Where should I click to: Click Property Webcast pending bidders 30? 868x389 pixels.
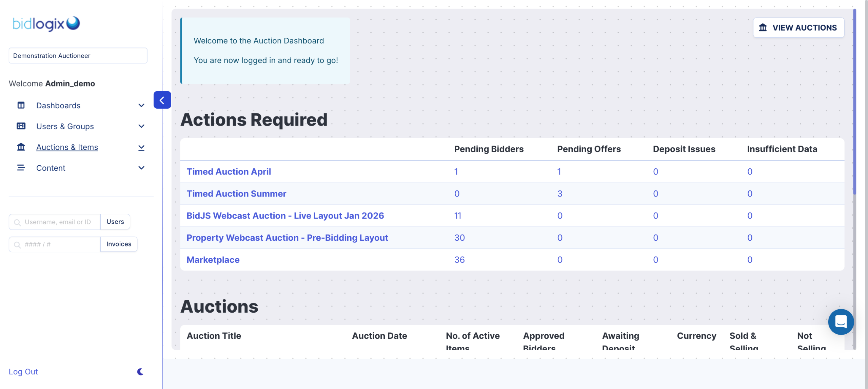coord(459,238)
